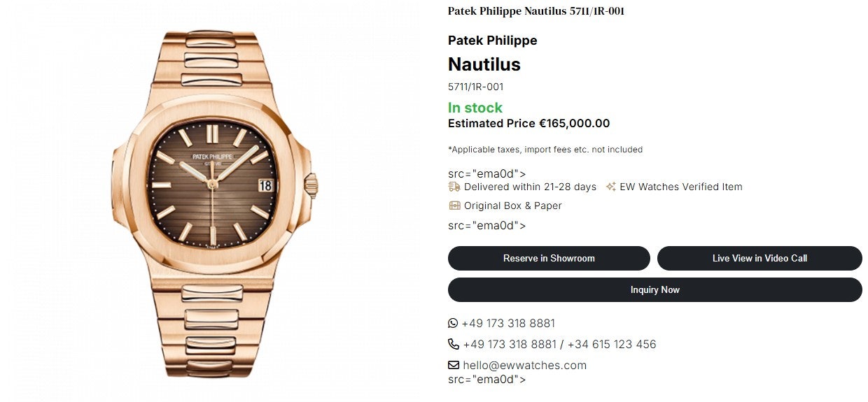This screenshot has height=402, width=868.
Task: Click the phone handset icon
Action: point(453,344)
